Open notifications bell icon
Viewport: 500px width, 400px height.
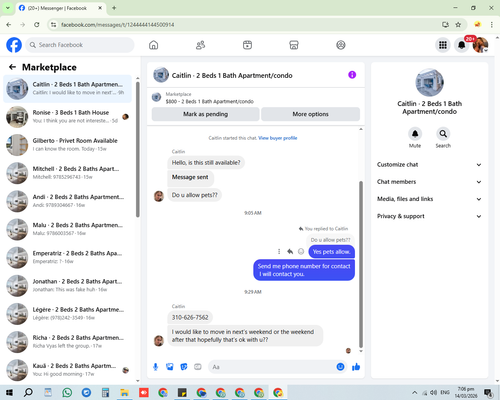[x=462, y=45]
